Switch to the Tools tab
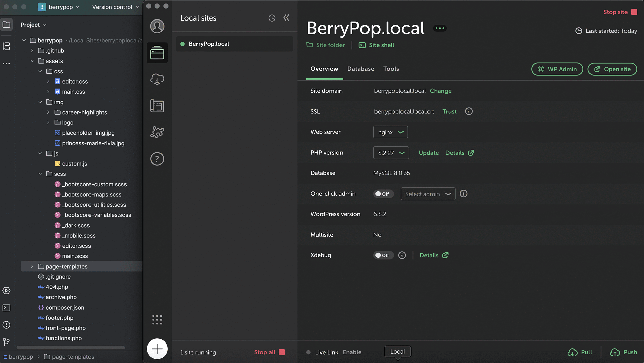644x363 pixels. [x=391, y=69]
